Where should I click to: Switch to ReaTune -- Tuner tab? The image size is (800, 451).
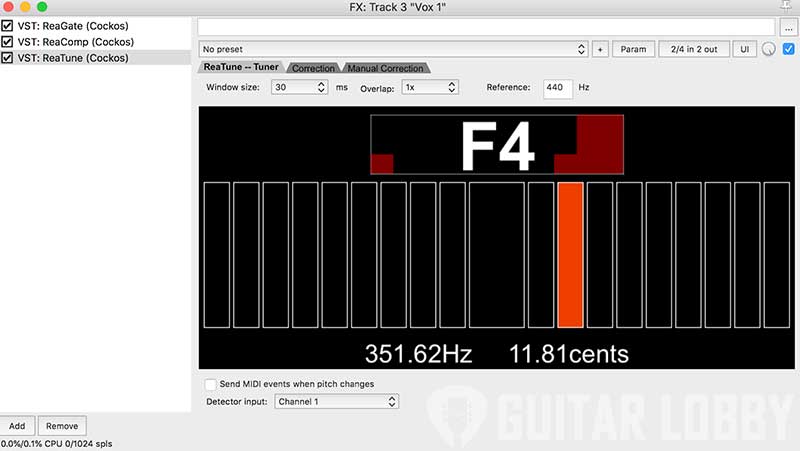(241, 67)
